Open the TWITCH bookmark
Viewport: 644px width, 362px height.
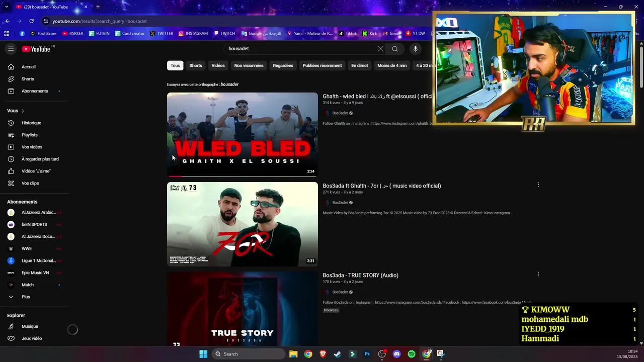224,34
